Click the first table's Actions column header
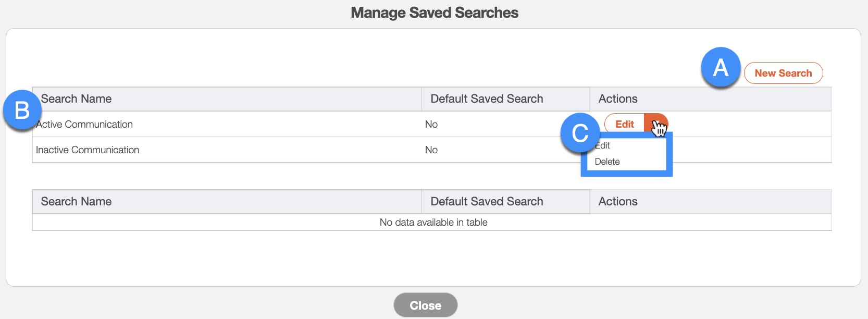 point(618,99)
